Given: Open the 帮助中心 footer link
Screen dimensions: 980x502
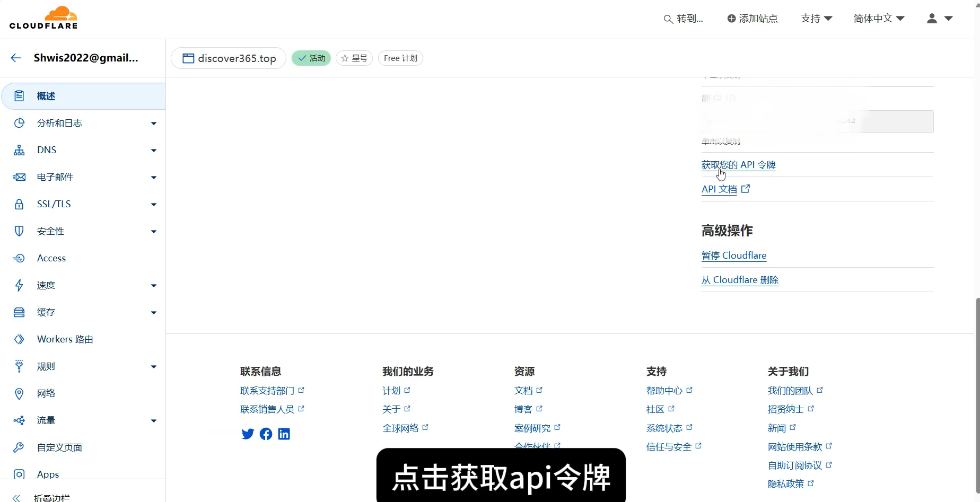Looking at the screenshot, I should pos(669,391).
